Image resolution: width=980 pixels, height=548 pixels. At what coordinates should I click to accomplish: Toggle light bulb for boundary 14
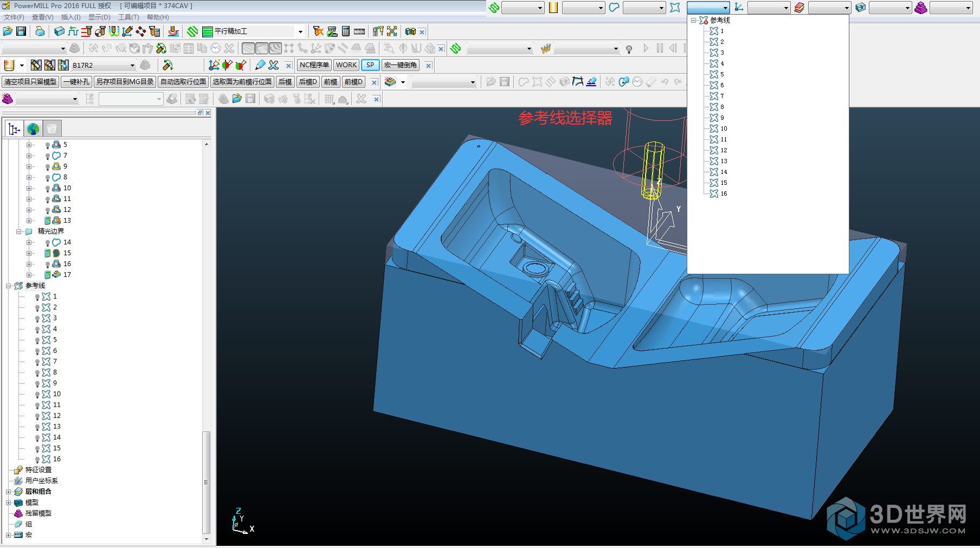[47, 243]
